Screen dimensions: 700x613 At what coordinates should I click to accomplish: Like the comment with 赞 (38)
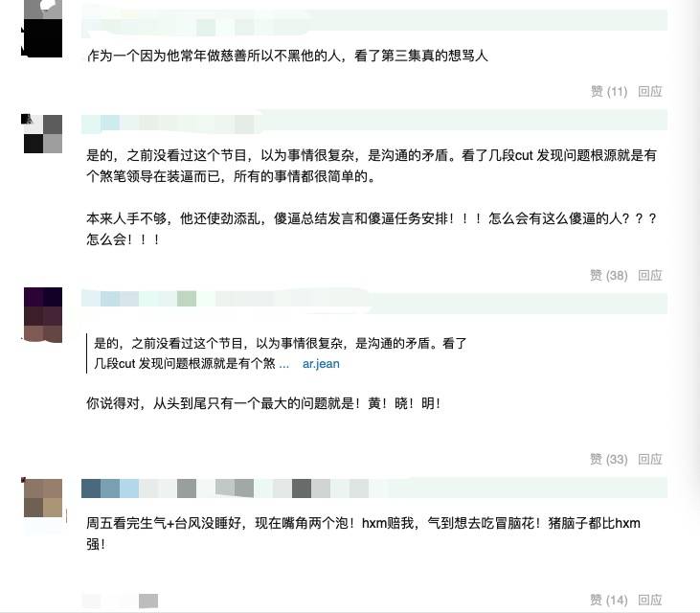[608, 276]
